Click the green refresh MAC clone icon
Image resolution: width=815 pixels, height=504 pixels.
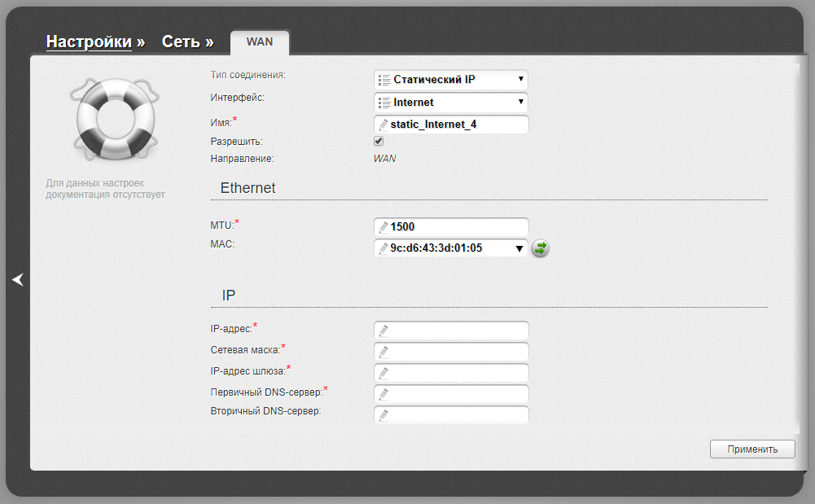click(x=541, y=248)
